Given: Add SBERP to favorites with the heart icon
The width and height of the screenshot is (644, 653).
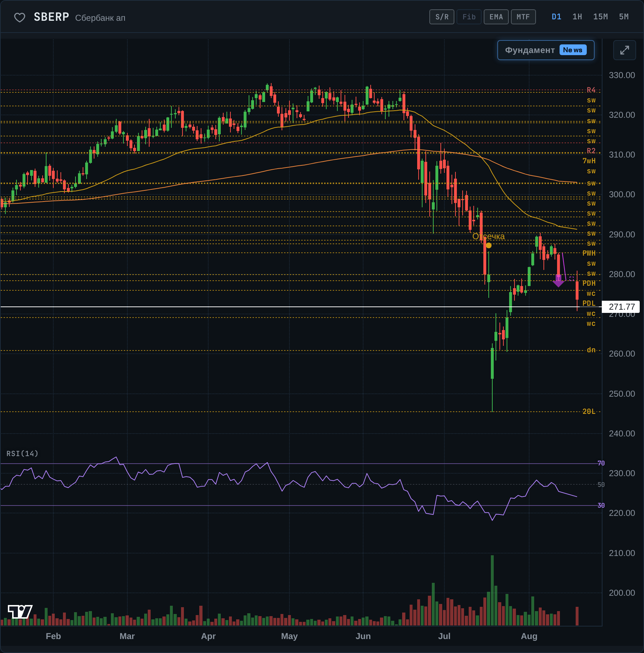Looking at the screenshot, I should pyautogui.click(x=20, y=17).
